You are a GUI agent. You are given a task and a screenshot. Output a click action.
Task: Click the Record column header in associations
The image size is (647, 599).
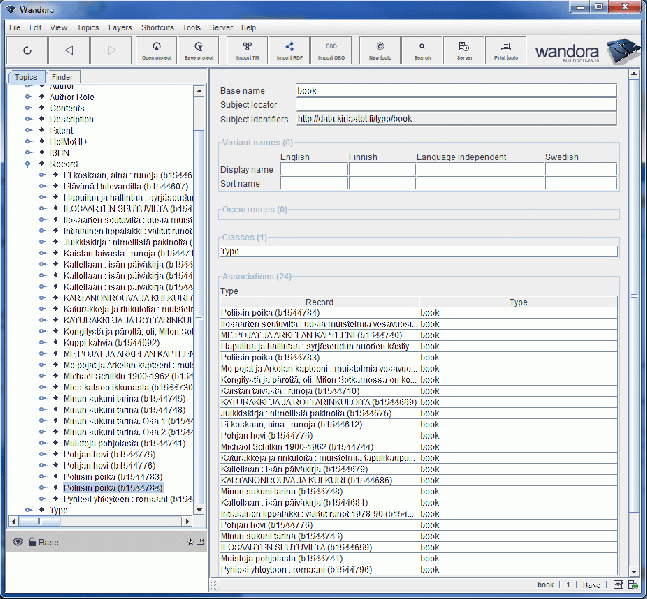pos(319,301)
